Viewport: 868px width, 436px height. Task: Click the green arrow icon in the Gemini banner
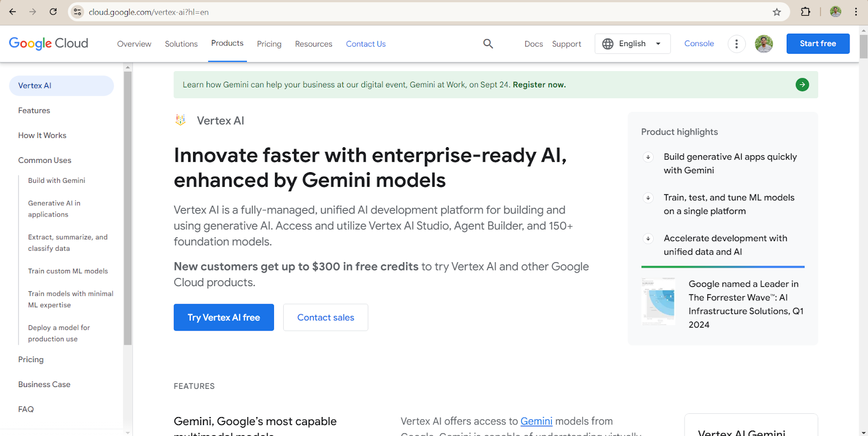point(802,85)
